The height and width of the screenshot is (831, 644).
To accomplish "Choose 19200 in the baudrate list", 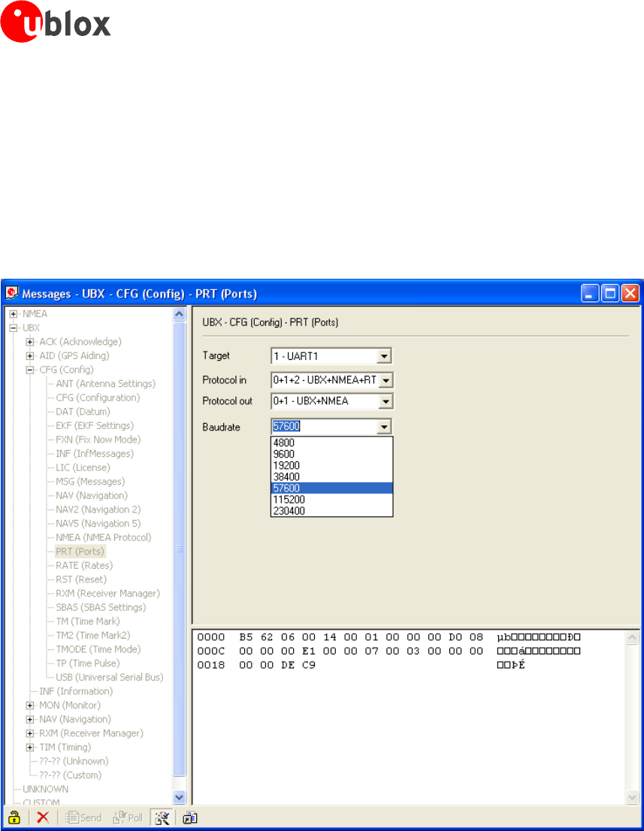I will pos(332,465).
